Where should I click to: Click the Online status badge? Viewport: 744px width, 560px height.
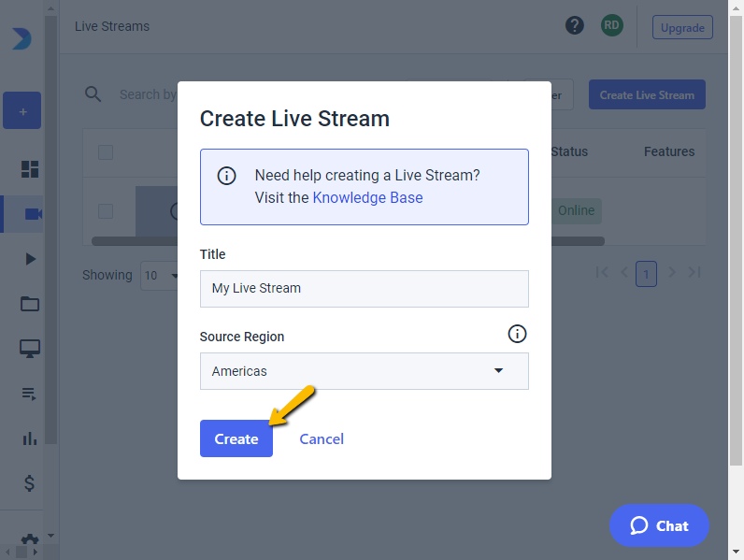coord(576,210)
